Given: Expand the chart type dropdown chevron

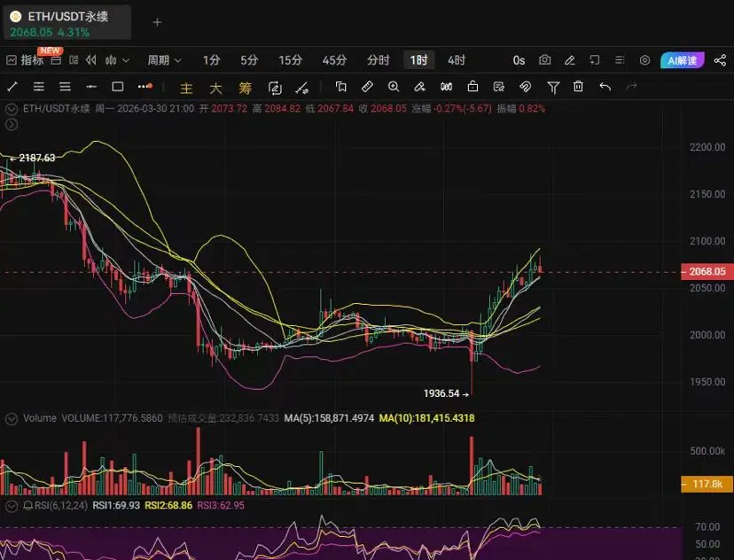Looking at the screenshot, I should [126, 60].
